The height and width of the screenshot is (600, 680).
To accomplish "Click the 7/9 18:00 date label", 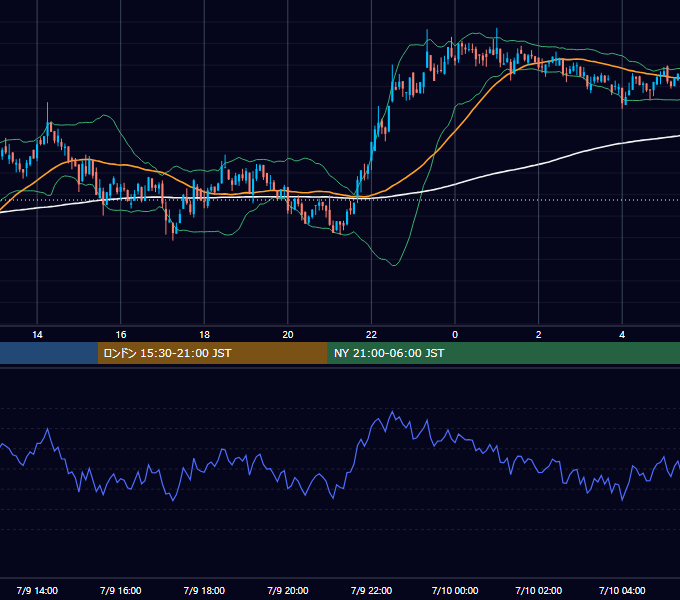I will click(x=204, y=590).
